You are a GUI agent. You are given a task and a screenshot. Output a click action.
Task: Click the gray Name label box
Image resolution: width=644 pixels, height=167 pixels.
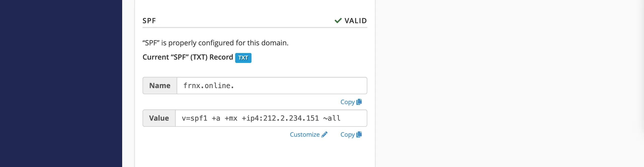160,86
